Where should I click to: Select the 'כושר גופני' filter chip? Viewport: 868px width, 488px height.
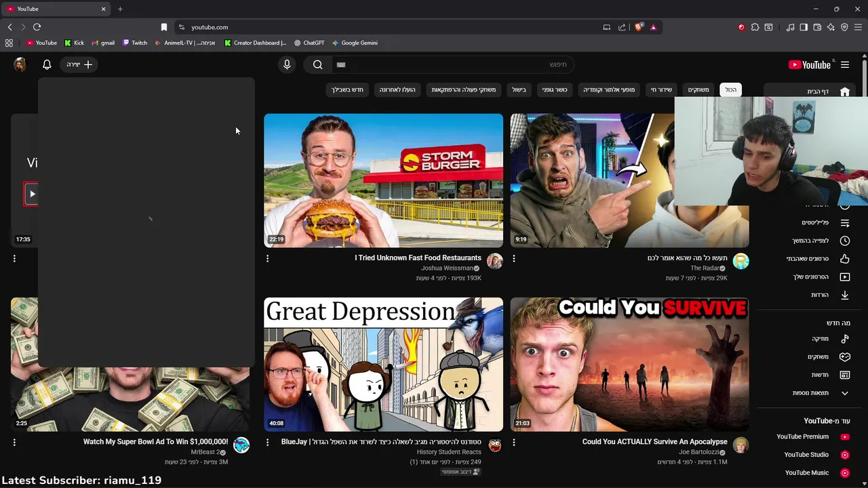[554, 89]
